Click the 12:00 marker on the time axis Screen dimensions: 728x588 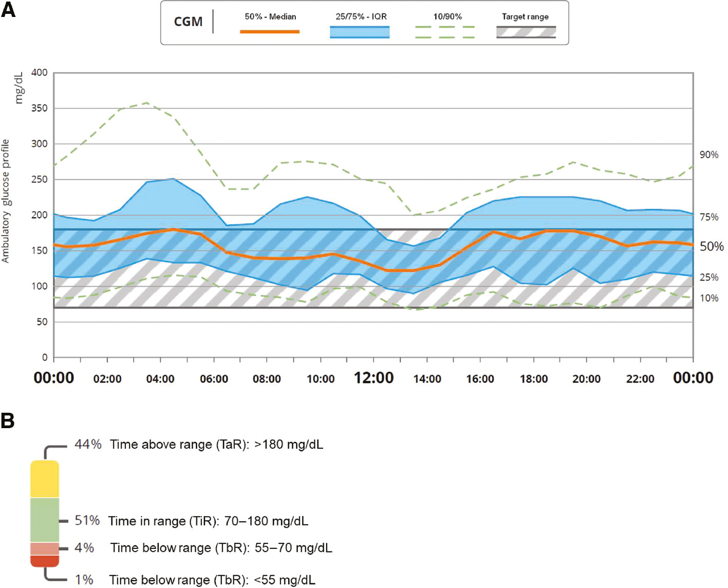[374, 378]
